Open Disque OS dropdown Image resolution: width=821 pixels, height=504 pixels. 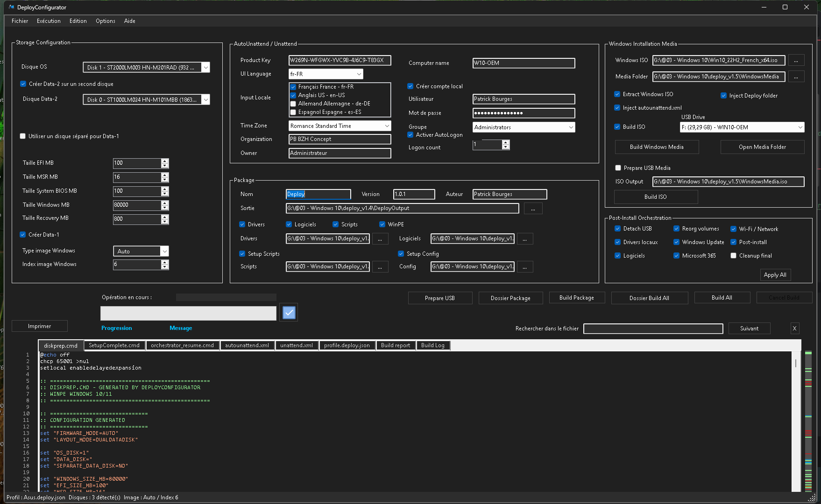[x=146, y=68]
